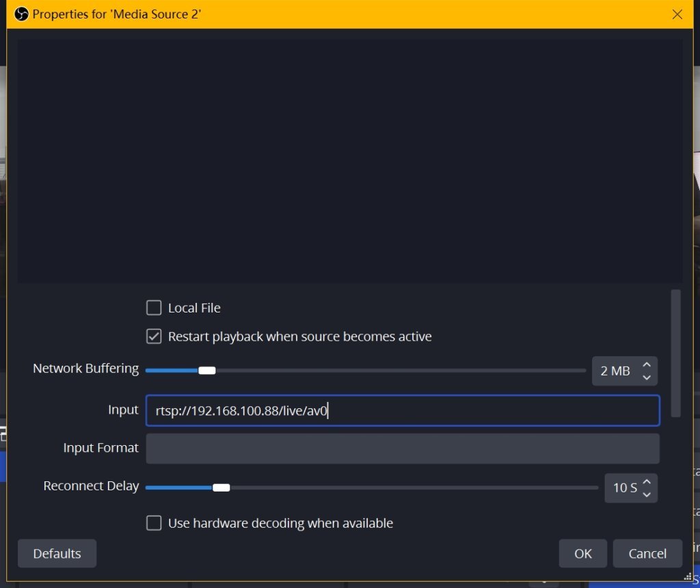Viewport: 700px width, 588px height.
Task: Focus the empty Input Format field
Action: coord(402,449)
